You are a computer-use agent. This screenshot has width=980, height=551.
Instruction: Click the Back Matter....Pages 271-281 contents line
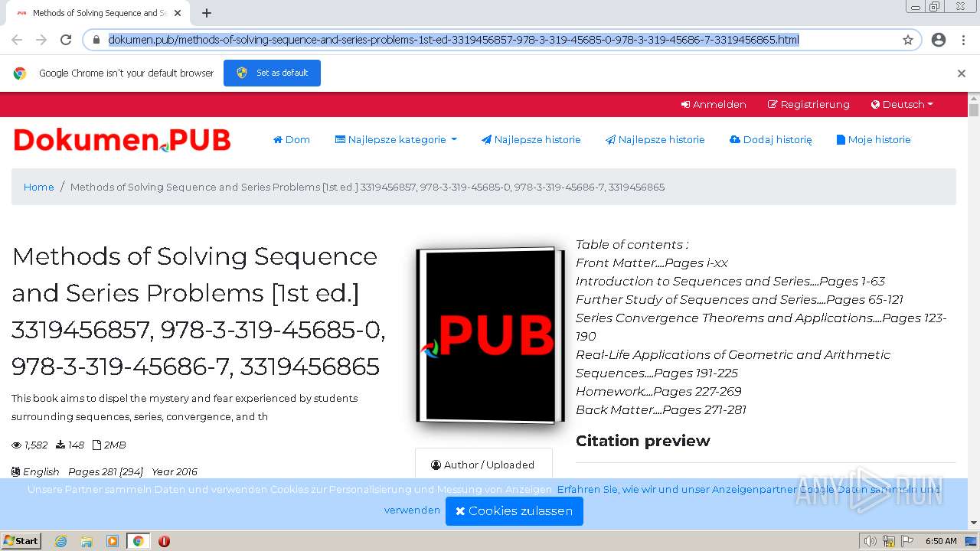click(661, 410)
